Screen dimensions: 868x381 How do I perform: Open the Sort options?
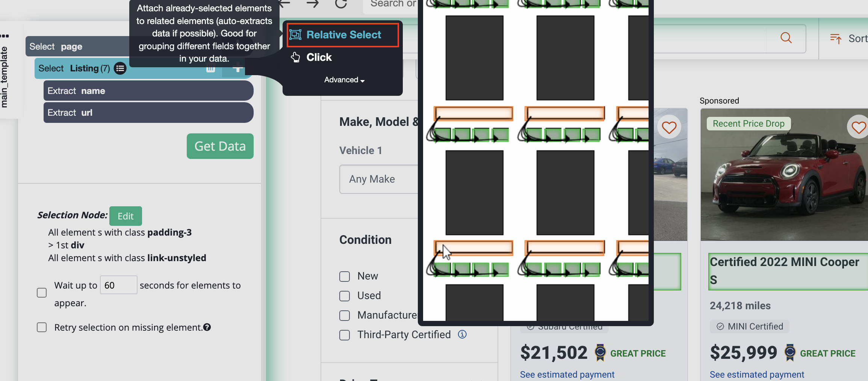pos(848,39)
